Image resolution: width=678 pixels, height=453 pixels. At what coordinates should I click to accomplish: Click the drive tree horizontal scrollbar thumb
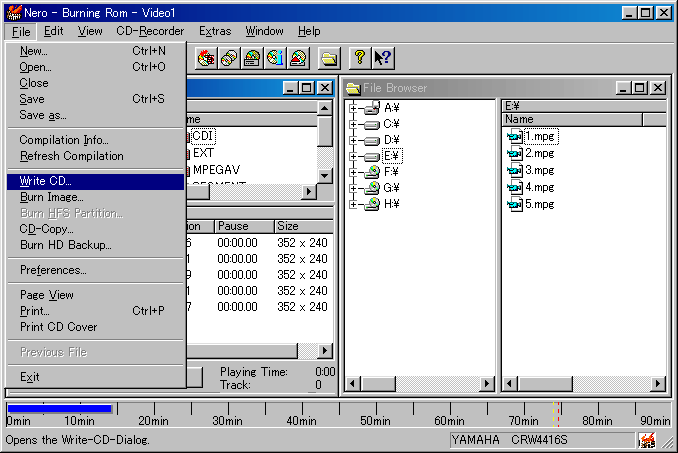(x=378, y=383)
